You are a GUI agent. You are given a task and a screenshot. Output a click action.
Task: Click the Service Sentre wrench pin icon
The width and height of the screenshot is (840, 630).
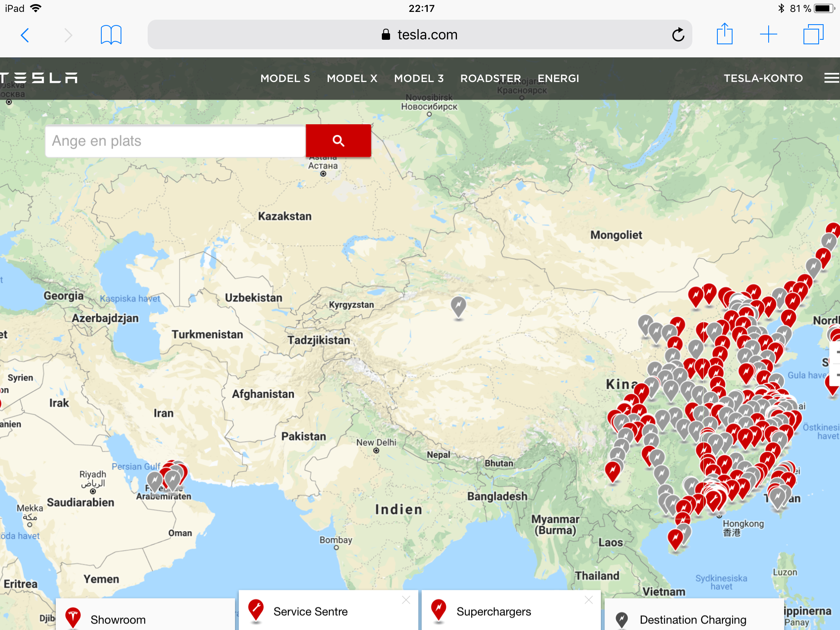(x=256, y=611)
